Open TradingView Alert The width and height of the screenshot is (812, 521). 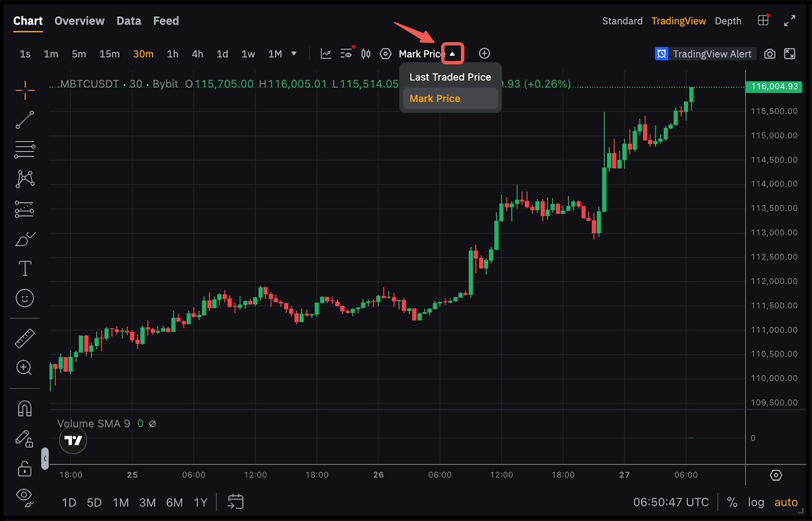coord(705,54)
